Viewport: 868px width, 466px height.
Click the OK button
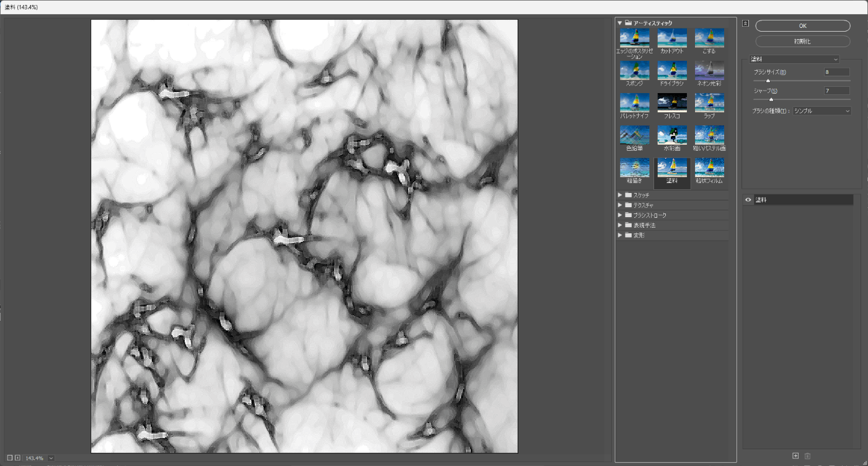[x=803, y=26]
